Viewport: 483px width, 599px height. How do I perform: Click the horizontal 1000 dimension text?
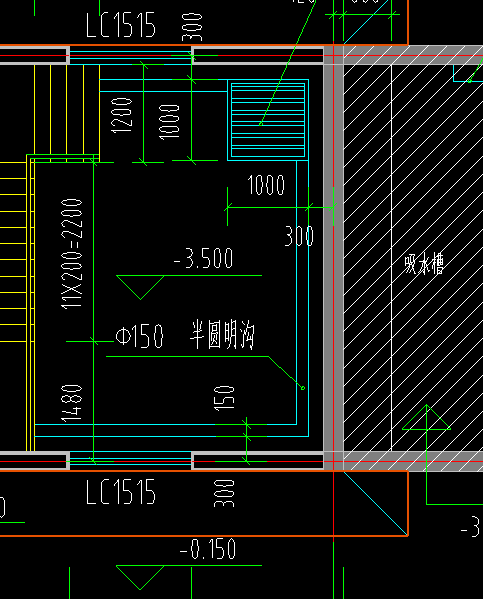tap(266, 185)
